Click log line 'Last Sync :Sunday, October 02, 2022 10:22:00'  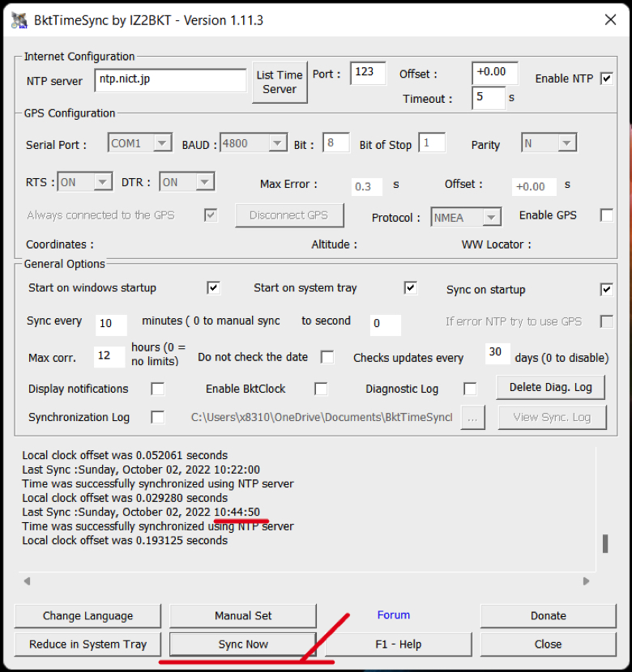tap(141, 470)
